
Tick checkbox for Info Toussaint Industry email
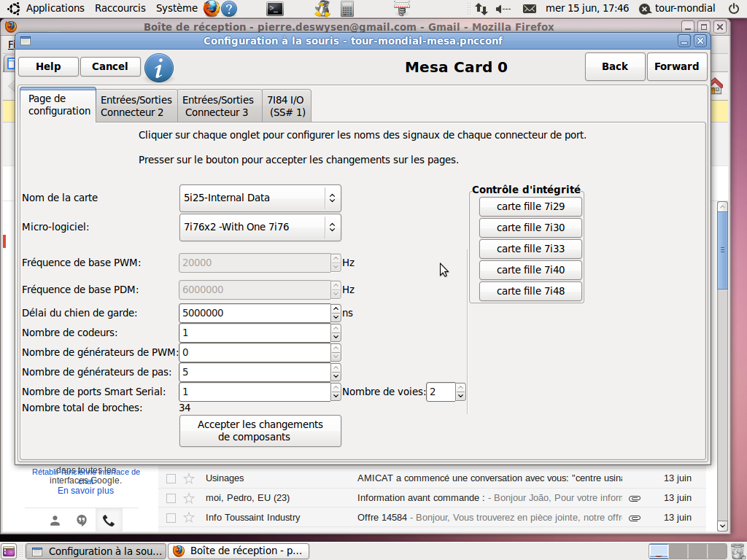(171, 518)
